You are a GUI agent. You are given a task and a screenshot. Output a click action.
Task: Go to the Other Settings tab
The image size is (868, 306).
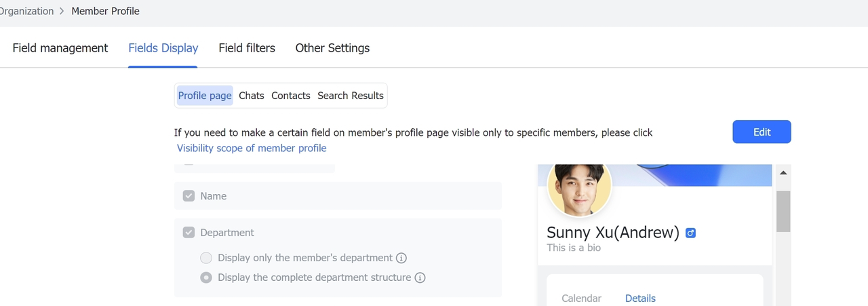(332, 48)
